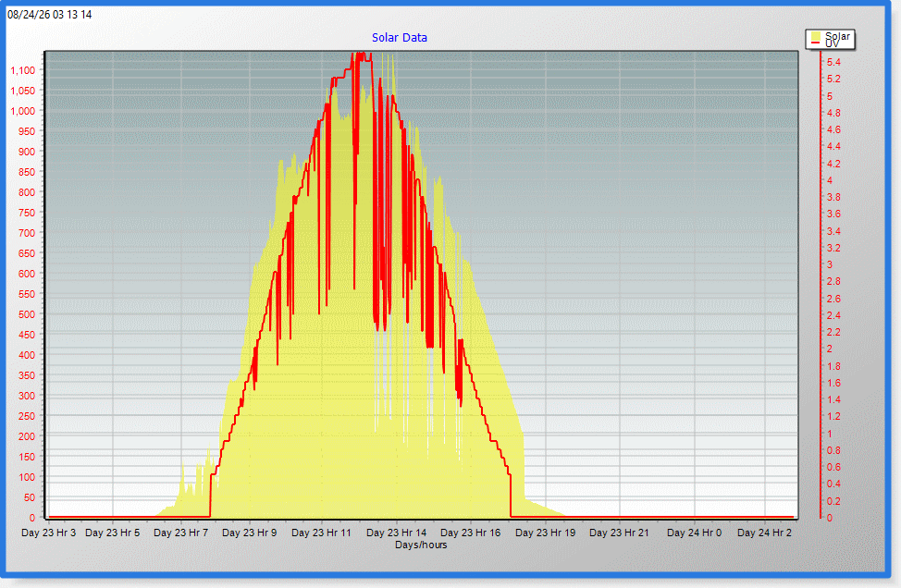Click x-axis label Day 23 Hr 16

[x=471, y=533]
